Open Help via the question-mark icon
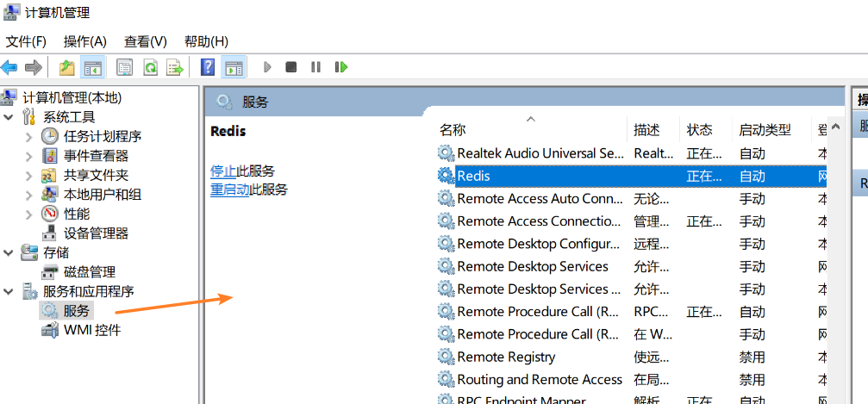 click(x=208, y=67)
